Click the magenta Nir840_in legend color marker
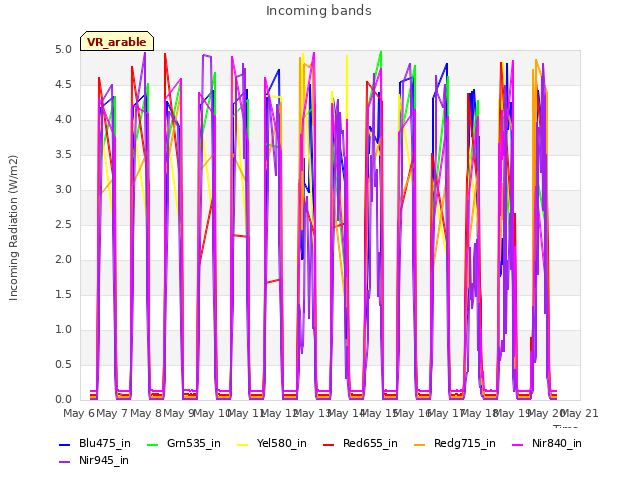This screenshot has height=480, width=640. point(518,444)
